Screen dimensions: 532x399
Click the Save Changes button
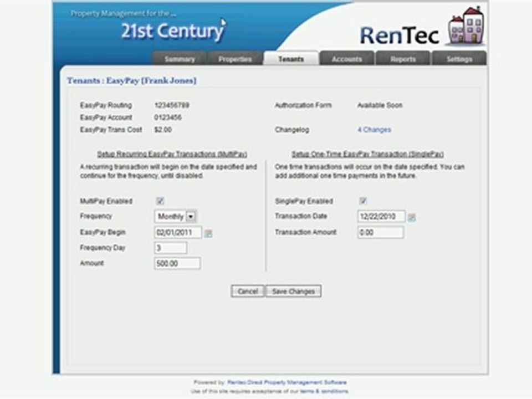tap(294, 291)
